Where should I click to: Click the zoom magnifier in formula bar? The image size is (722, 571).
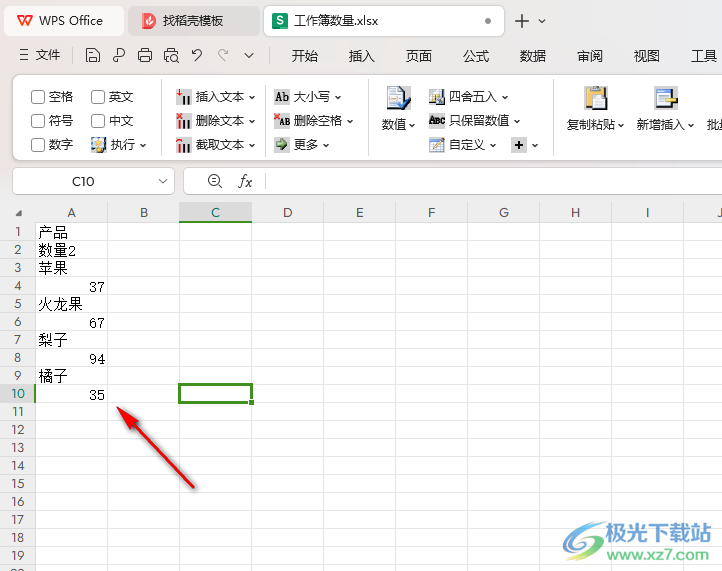[x=215, y=181]
